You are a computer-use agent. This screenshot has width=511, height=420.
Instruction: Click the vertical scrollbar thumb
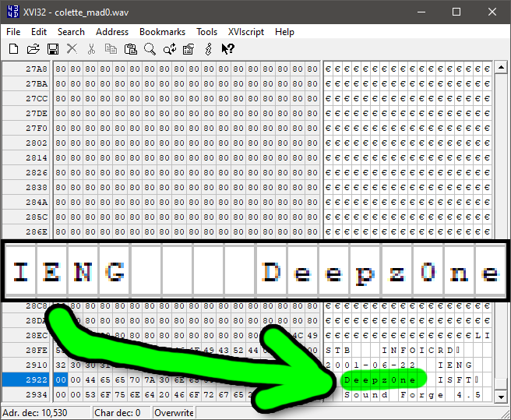501,384
